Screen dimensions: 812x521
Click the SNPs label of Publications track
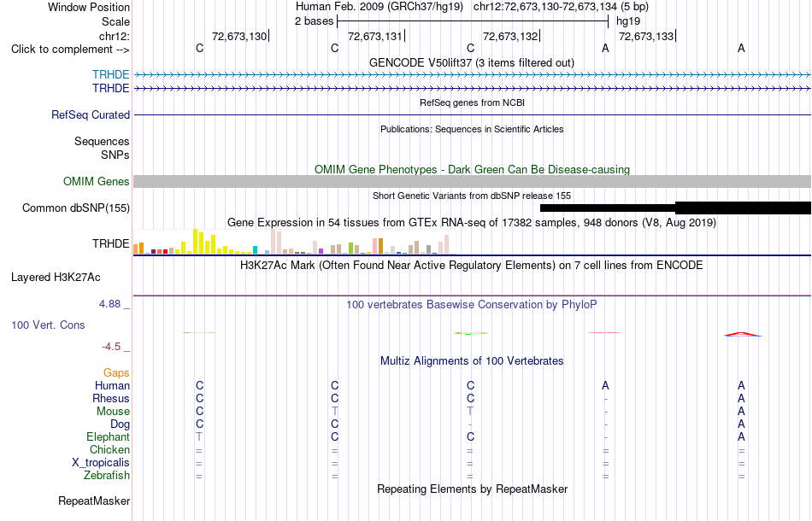[115, 155]
